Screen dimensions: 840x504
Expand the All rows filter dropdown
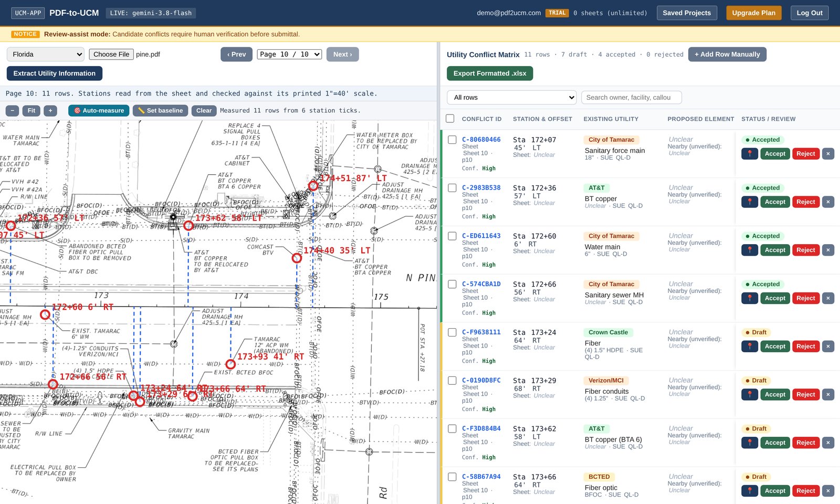tap(512, 98)
